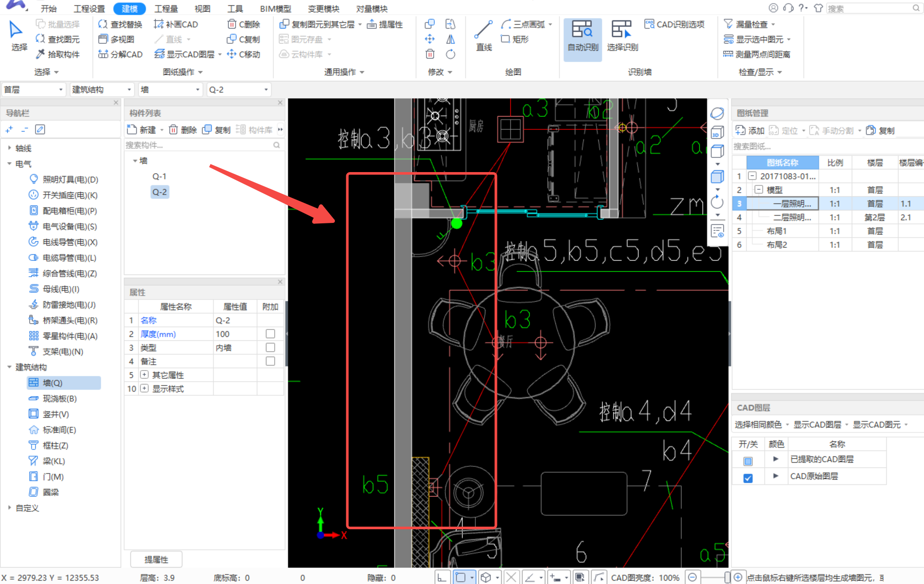Image resolution: width=924 pixels, height=584 pixels.
Task: Click 查找图元 find element tool
Action: pyautogui.click(x=58, y=39)
